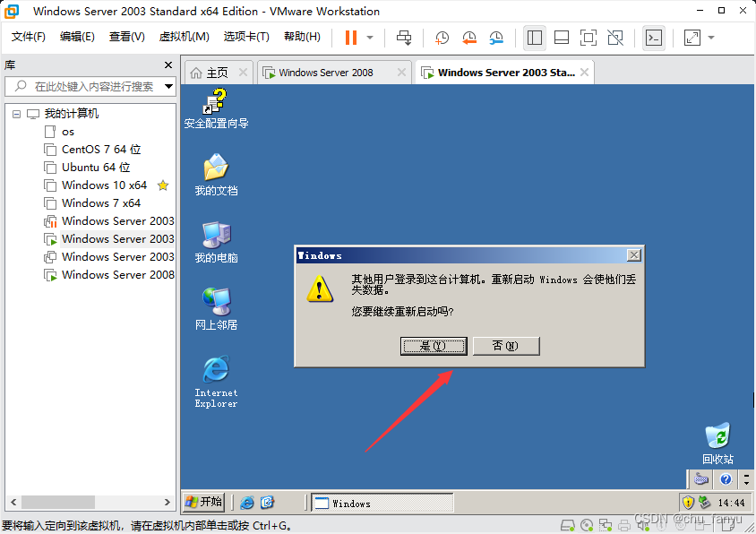Click Send Ctrl+Alt+Del toolbar icon
The width and height of the screenshot is (756, 534).
tap(404, 38)
